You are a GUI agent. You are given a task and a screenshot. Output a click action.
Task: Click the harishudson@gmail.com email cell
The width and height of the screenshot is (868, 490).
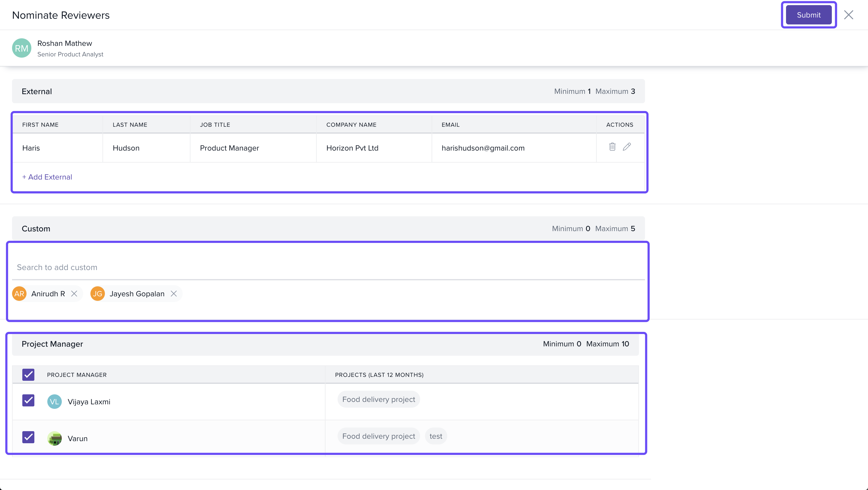483,148
